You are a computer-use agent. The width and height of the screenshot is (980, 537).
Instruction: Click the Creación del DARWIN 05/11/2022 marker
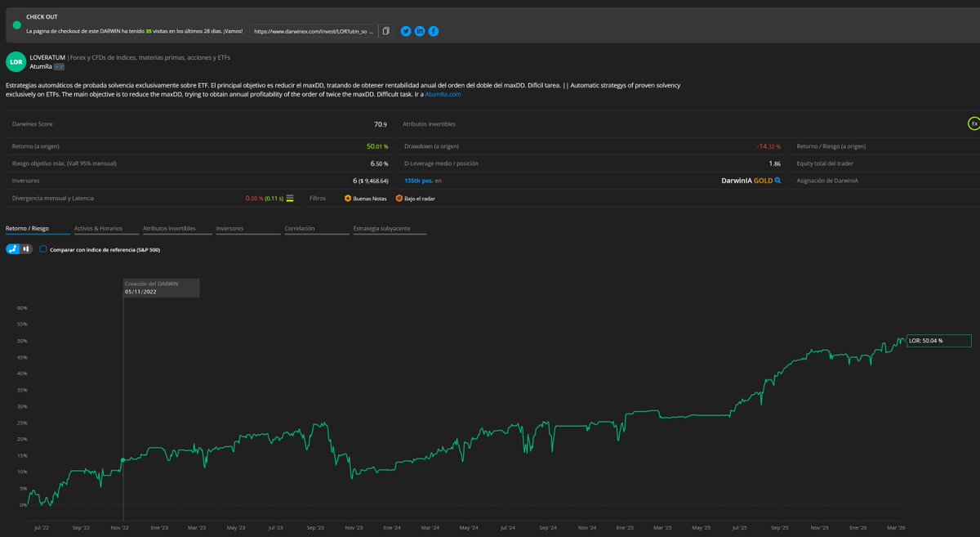point(161,288)
